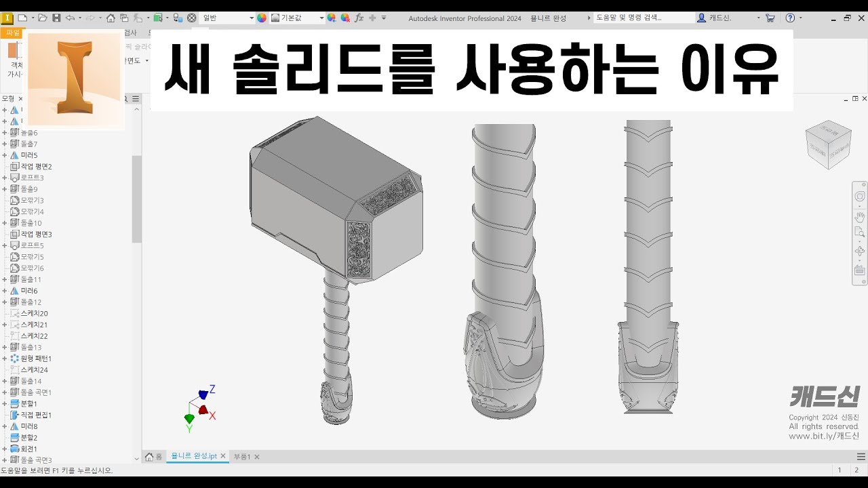
Task: Select 작업 평면2 in the browser
Action: pyautogui.click(x=36, y=167)
